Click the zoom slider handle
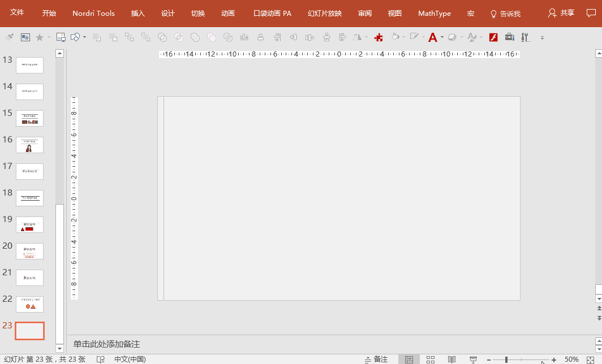The width and height of the screenshot is (602, 364). (506, 359)
